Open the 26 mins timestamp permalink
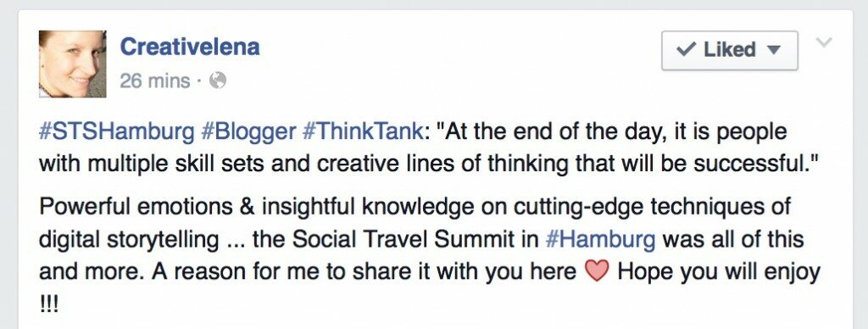 point(154,81)
